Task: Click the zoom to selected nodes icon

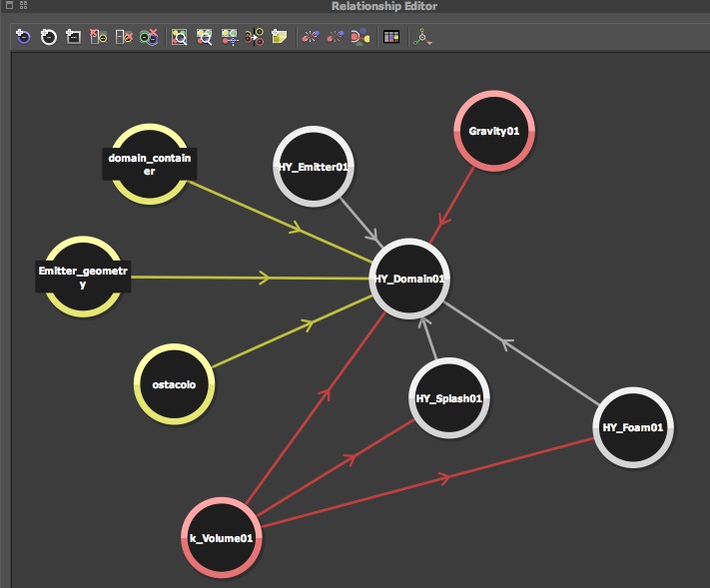Action: [205, 37]
